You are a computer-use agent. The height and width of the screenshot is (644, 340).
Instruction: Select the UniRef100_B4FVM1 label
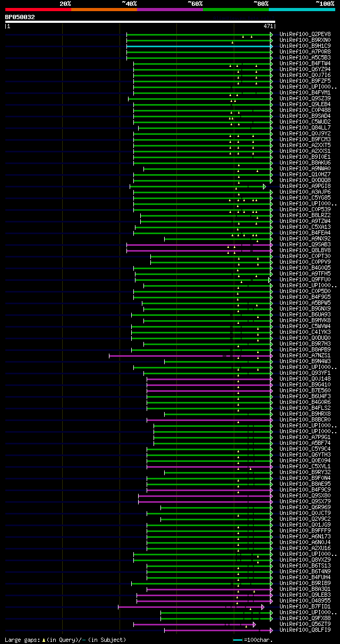[x=305, y=93]
